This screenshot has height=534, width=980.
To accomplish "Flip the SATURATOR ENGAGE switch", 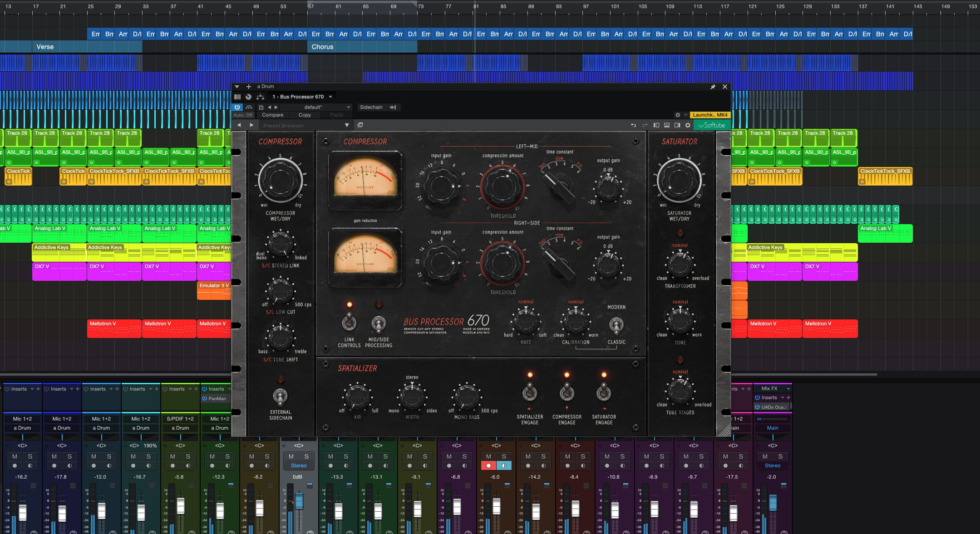I will (x=604, y=392).
